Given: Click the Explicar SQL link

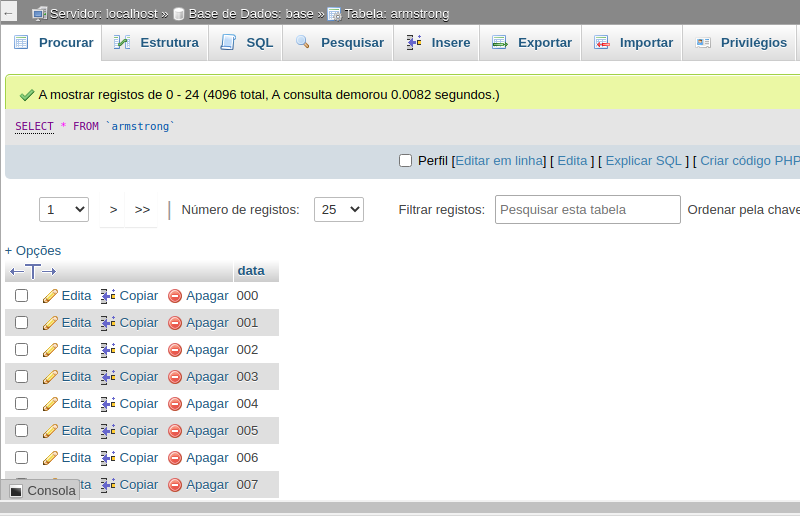Looking at the screenshot, I should pyautogui.click(x=643, y=161).
